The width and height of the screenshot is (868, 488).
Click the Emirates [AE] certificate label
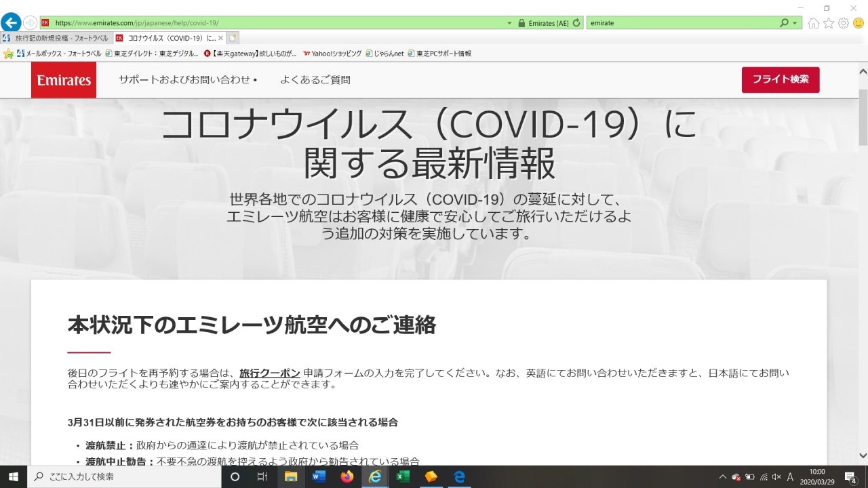(x=549, y=23)
